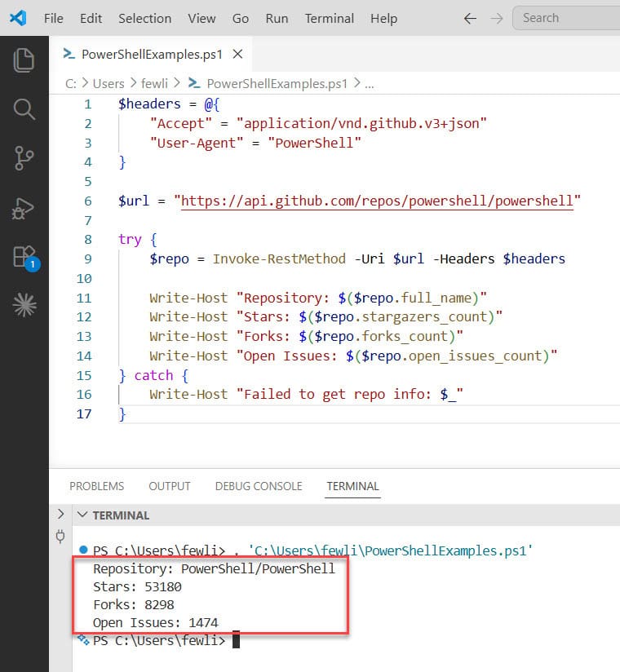The height and width of the screenshot is (672, 620).
Task: Open the Explorer view in activity bar
Action: pos(24,60)
